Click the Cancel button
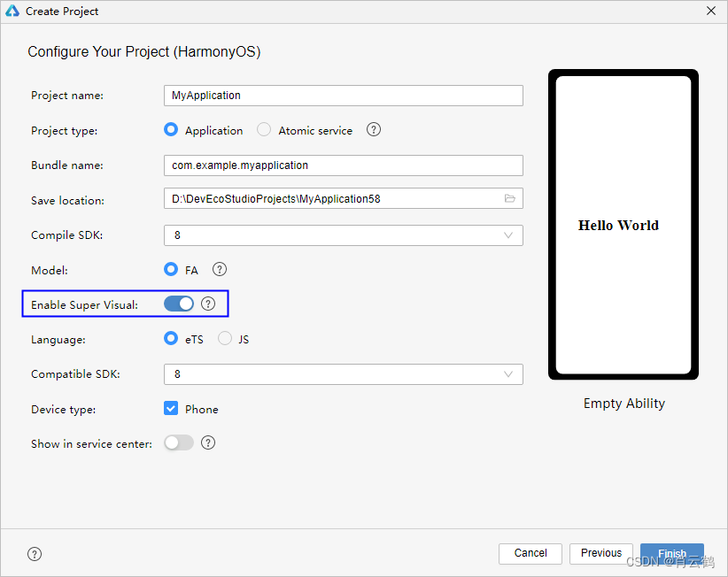 pos(531,553)
